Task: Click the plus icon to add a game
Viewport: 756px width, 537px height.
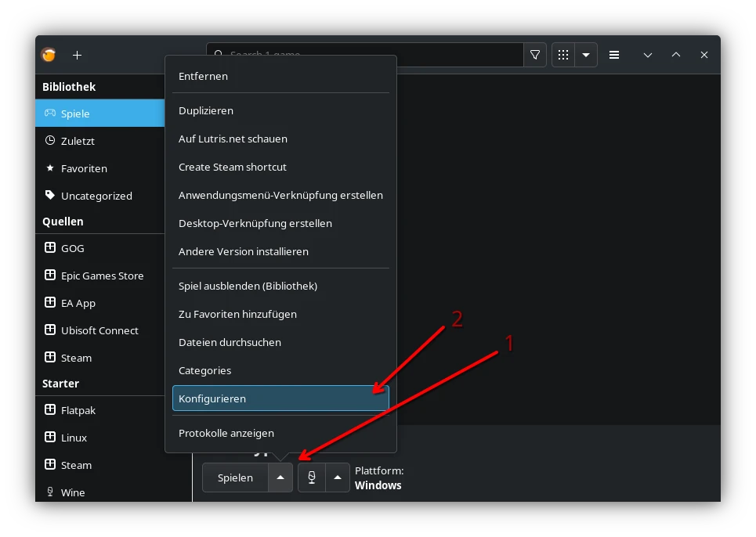Action: (x=77, y=55)
